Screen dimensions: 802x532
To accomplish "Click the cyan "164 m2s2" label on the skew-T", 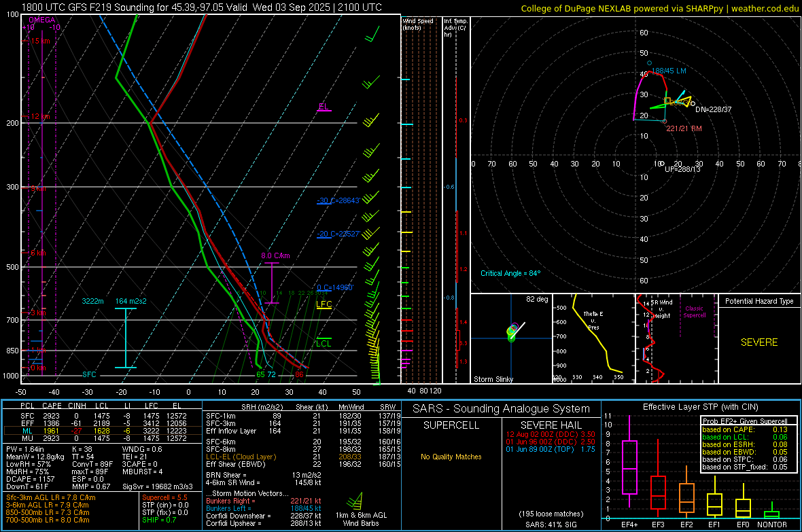I will point(131,301).
